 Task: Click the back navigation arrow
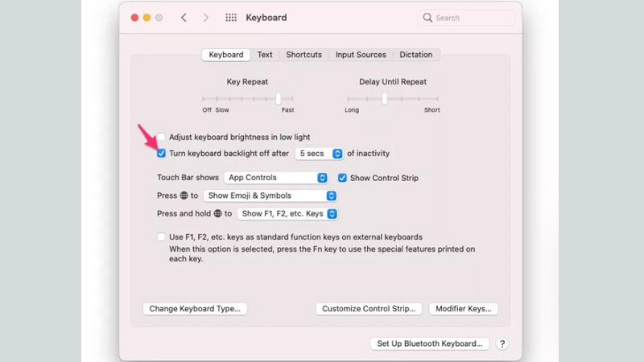pyautogui.click(x=184, y=18)
